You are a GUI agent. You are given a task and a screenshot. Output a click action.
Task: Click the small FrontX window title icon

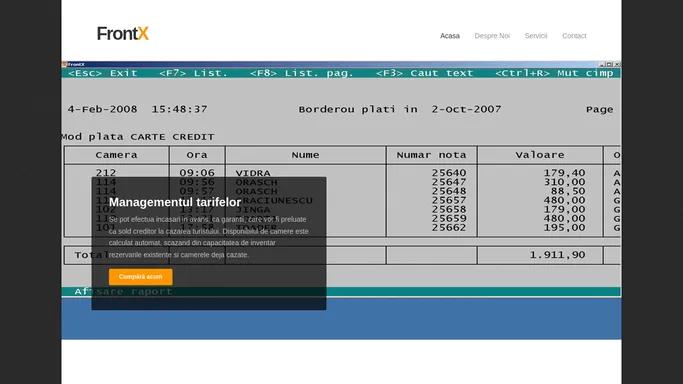[64, 64]
